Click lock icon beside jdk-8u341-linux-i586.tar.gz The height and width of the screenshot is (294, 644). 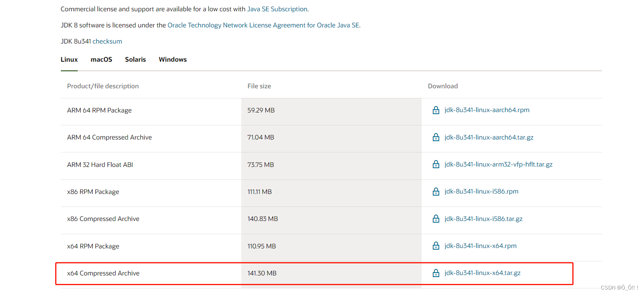pyautogui.click(x=436, y=219)
